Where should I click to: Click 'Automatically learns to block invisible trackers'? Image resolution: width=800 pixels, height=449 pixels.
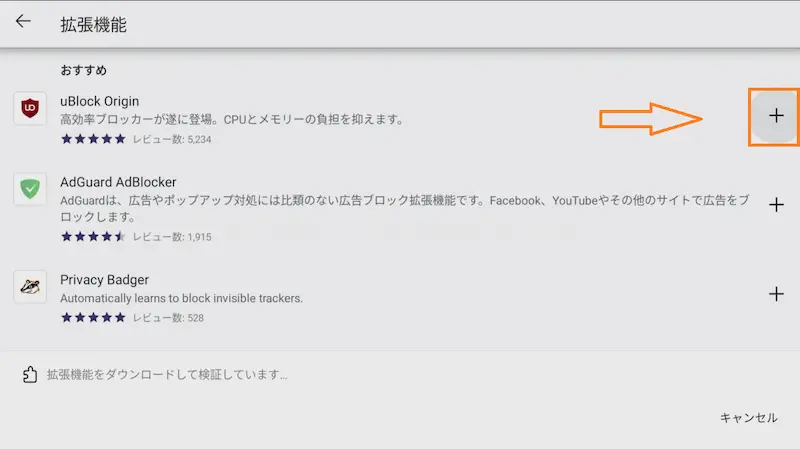pos(182,298)
